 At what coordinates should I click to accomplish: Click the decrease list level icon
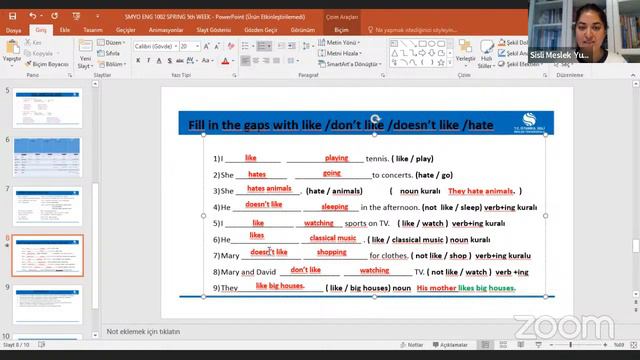click(x=282, y=46)
